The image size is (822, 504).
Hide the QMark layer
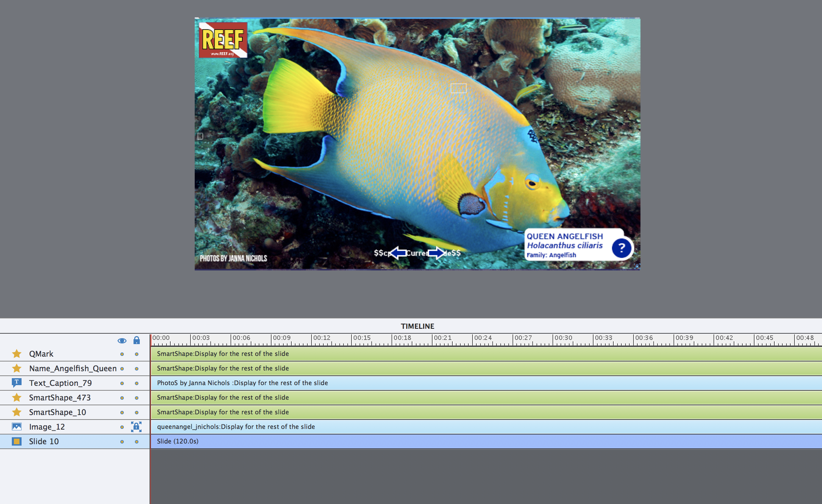122,354
